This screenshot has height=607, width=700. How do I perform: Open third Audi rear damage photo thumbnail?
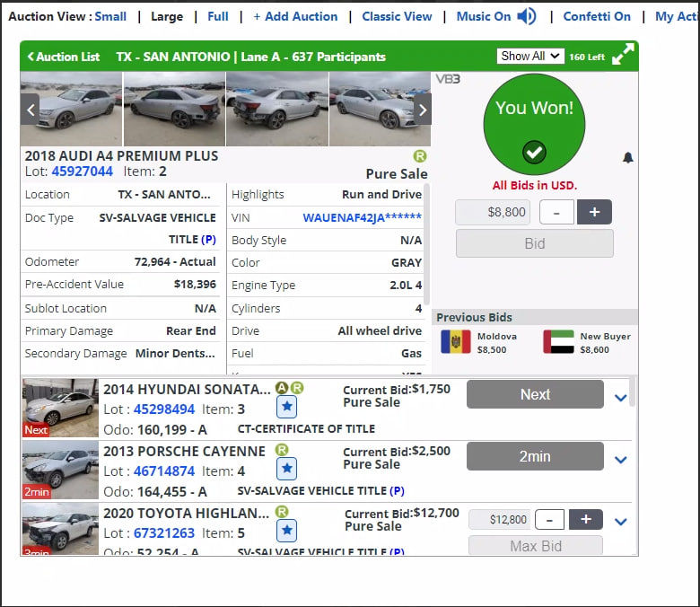click(x=277, y=110)
